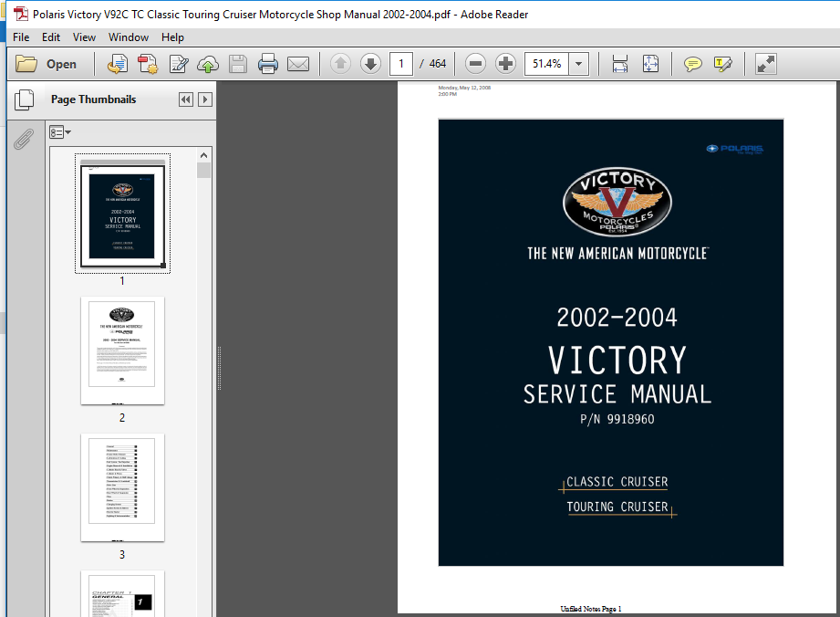This screenshot has height=617, width=840.
Task: Click the page label 1 under thumbnail
Action: [x=122, y=281]
